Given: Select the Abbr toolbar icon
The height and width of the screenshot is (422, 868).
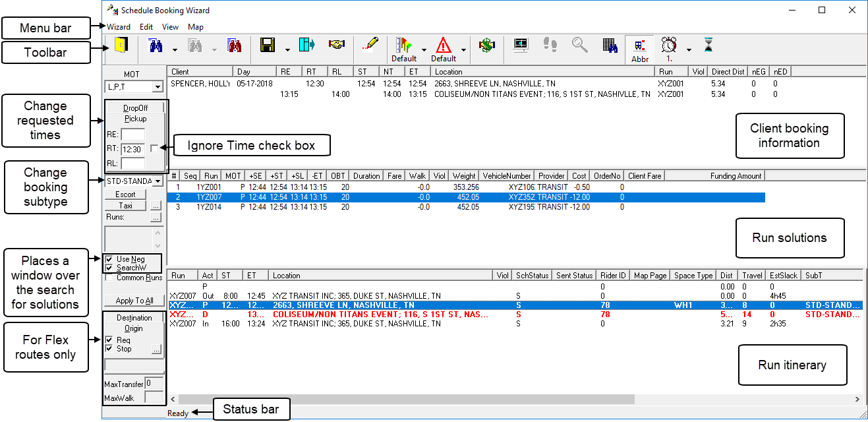Looking at the screenshot, I should point(639,46).
